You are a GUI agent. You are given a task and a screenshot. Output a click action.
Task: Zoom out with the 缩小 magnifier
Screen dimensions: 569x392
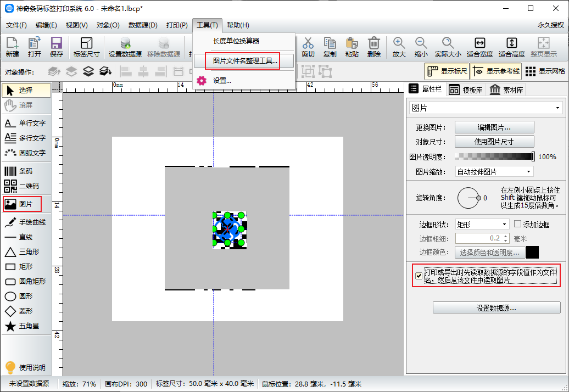coord(421,47)
